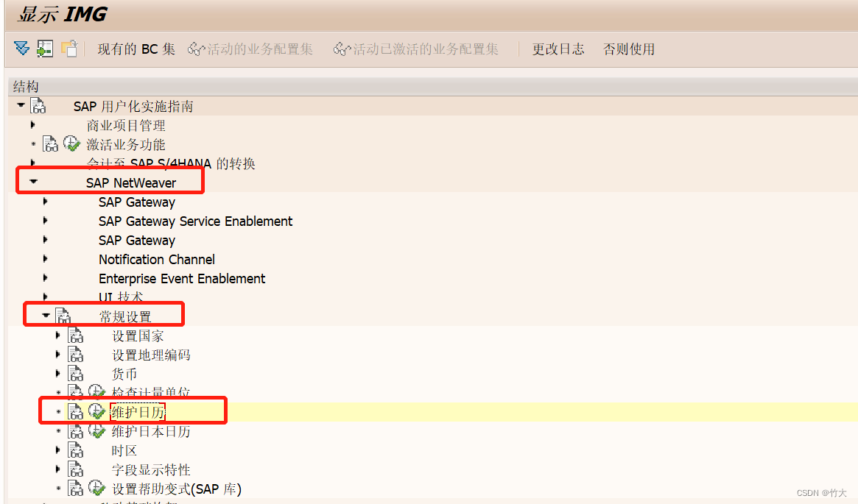858x504 pixels.
Task: Open documentation icon for 激活业务功能
Action: click(50, 143)
